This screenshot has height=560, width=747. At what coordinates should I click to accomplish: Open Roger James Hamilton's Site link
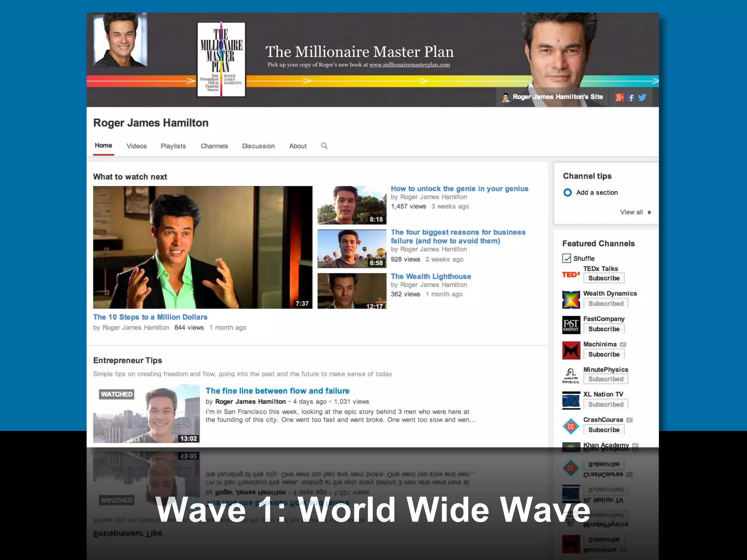[x=558, y=97]
